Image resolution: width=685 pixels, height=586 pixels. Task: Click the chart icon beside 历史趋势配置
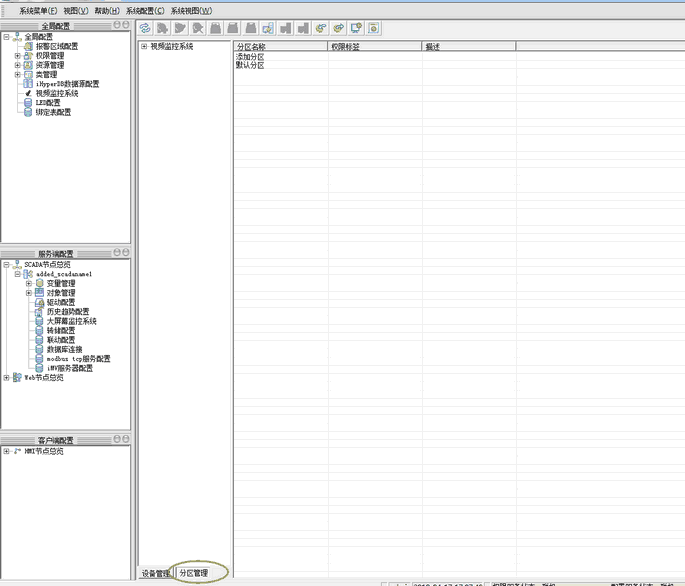[39, 312]
